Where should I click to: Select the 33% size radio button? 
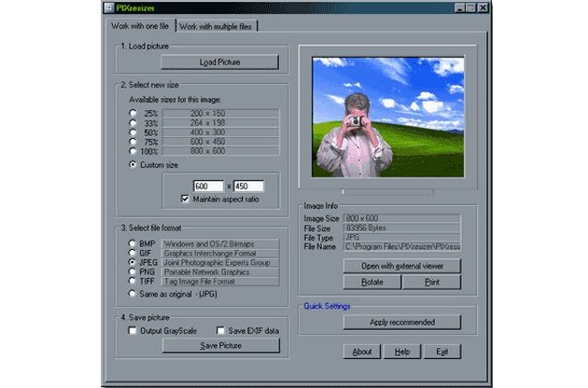(x=133, y=122)
